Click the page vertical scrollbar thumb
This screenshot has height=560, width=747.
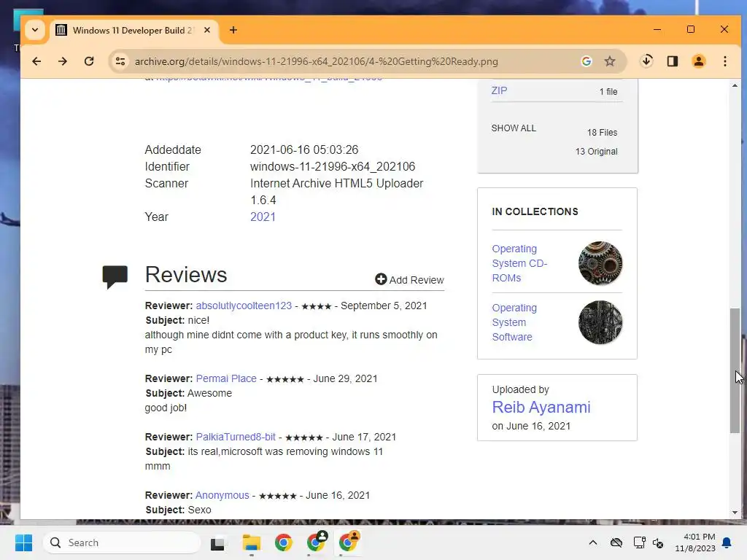[x=735, y=370]
